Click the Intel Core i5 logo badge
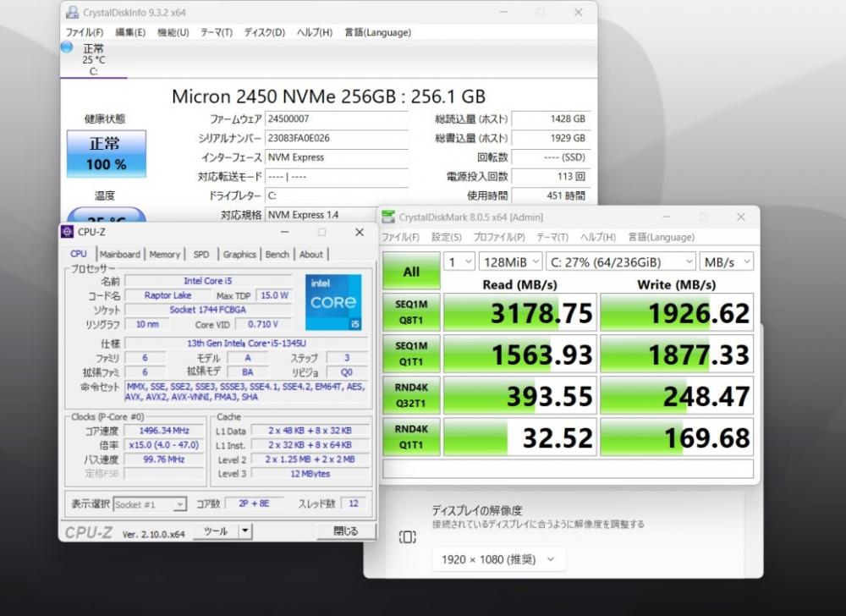The image size is (846, 616). click(333, 302)
